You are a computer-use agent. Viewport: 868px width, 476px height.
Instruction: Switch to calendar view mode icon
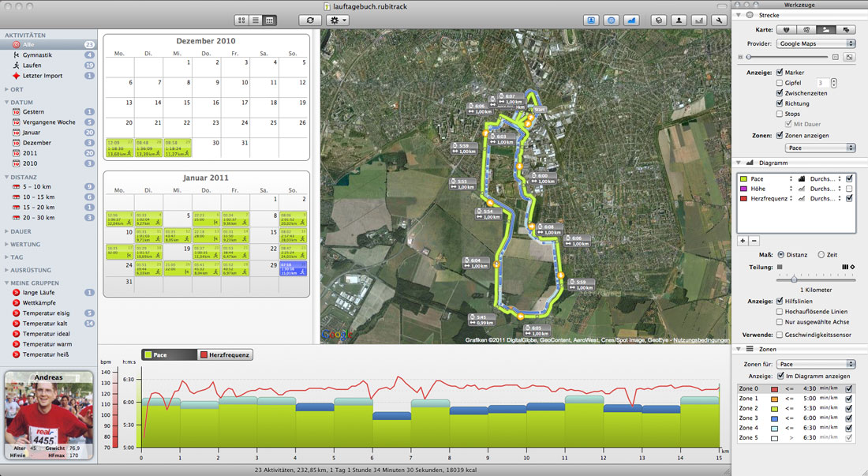point(270,20)
